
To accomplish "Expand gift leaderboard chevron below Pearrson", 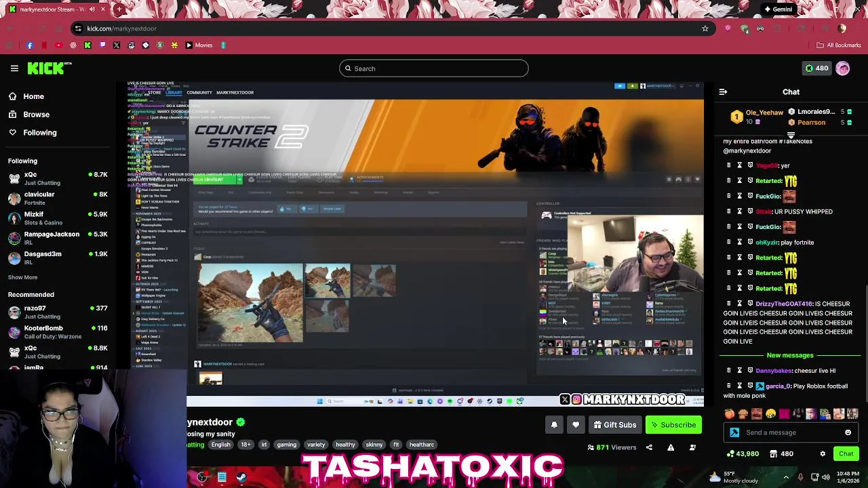I will click(x=791, y=136).
